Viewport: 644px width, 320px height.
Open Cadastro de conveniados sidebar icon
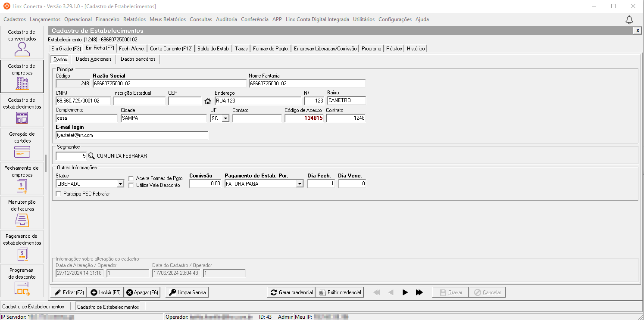22,42
